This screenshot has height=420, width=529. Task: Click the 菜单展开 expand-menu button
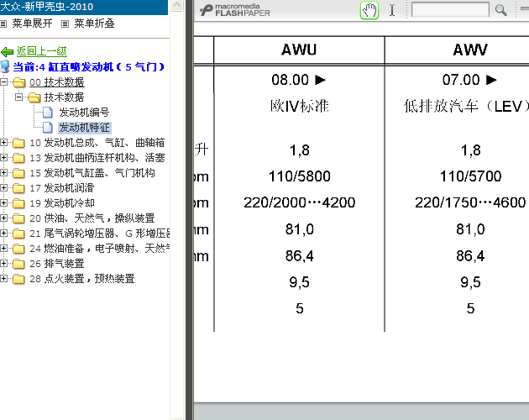click(x=32, y=24)
